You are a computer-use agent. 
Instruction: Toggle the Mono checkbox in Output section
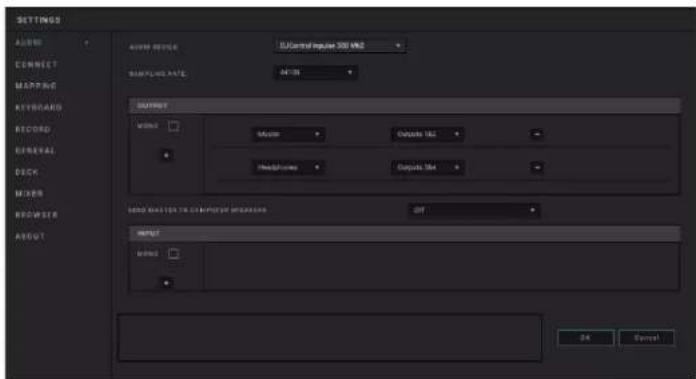(174, 126)
